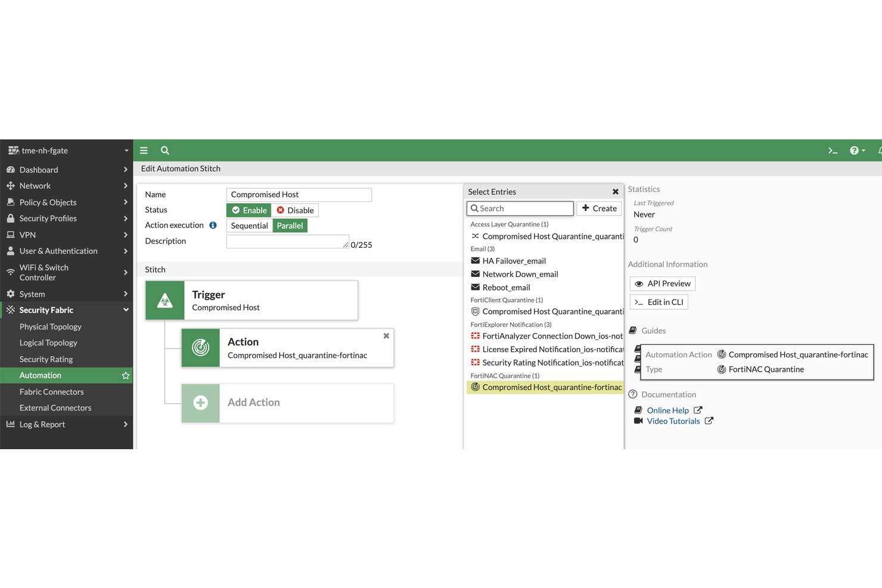
Task: Select the Reboot_email entry
Action: click(x=544, y=287)
